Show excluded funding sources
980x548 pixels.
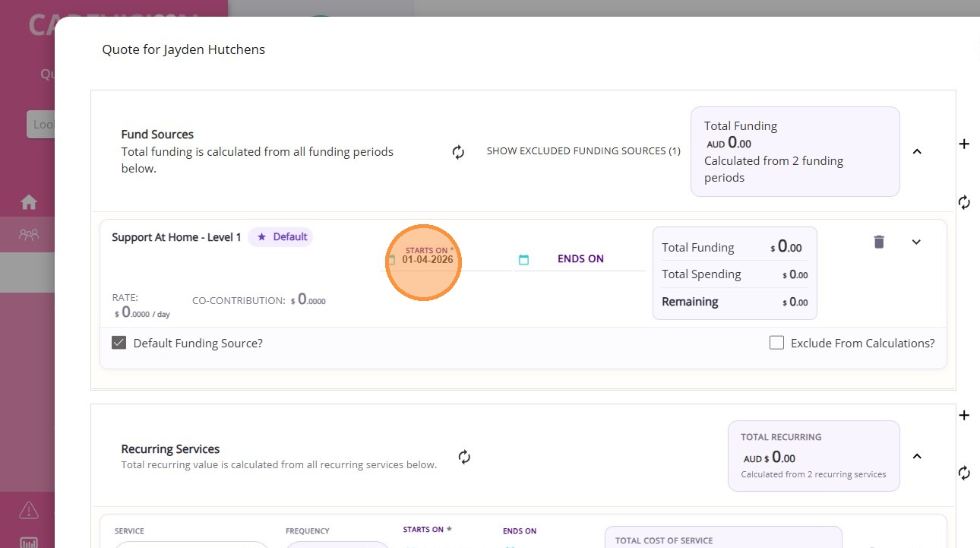(583, 151)
